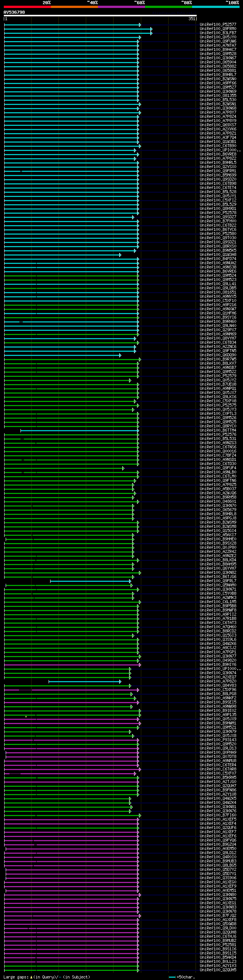Select the UniRef100_B0LL23 label
This screenshot has height=980, width=243.
click(x=218, y=962)
